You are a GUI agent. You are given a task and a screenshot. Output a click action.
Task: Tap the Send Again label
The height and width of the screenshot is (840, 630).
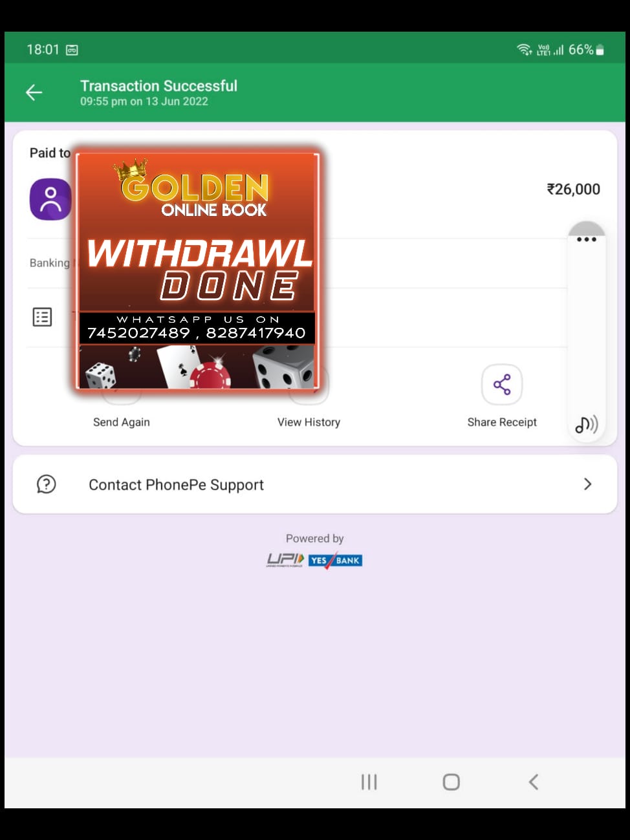[122, 422]
